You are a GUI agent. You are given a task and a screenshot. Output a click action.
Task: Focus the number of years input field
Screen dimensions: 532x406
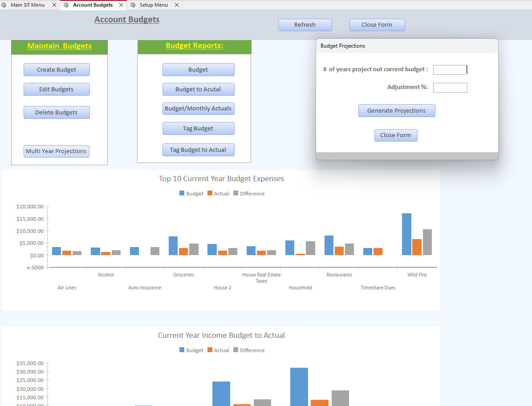(x=450, y=70)
